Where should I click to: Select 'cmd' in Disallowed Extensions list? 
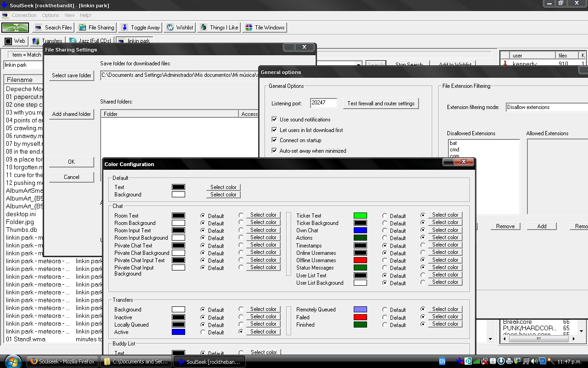454,149
